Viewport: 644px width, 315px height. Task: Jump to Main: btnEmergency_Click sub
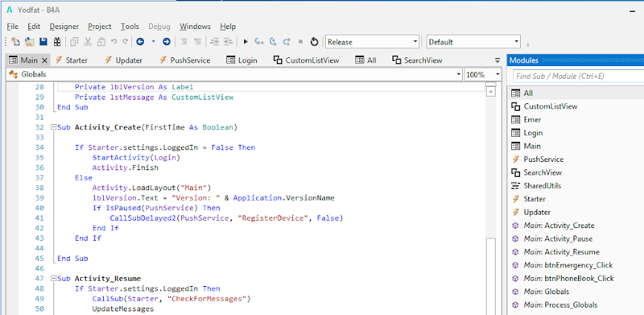click(x=569, y=265)
